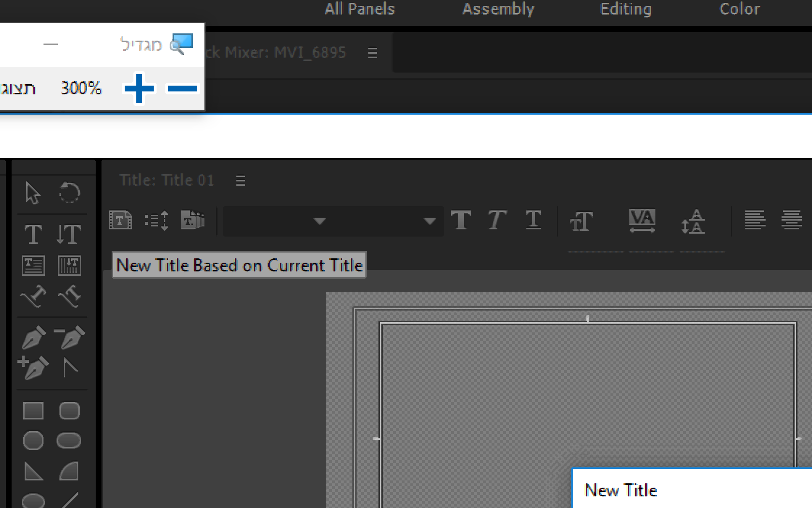Click the Font Size icon
This screenshot has width=812, height=508.
coord(581,222)
